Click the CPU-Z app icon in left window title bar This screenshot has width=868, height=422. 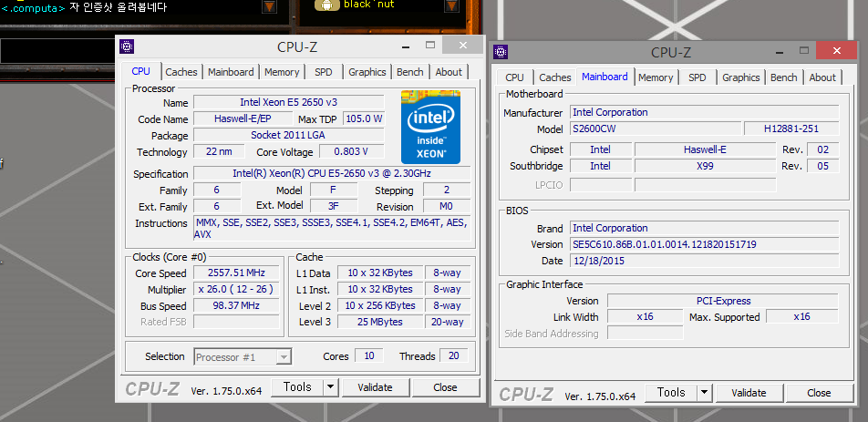tap(127, 46)
